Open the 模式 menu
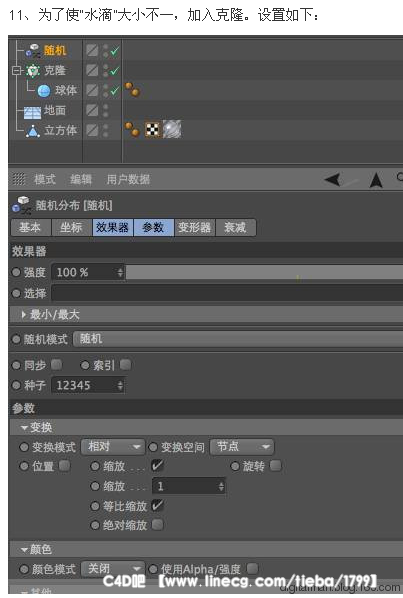Viewport: 403px width, 598px height. 45,179
